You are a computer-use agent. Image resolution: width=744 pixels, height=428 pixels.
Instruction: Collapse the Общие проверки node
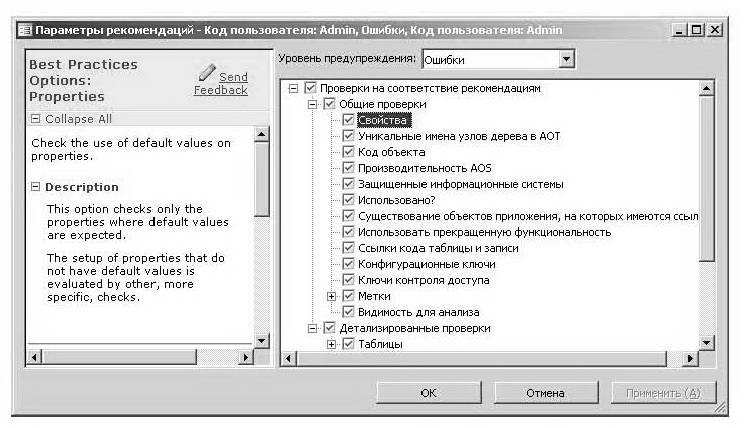pyautogui.click(x=313, y=104)
